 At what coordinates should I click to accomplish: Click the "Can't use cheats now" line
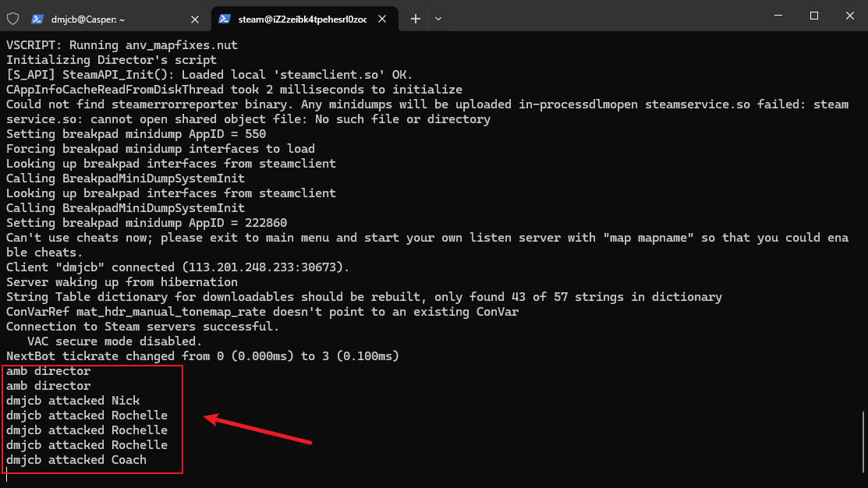click(427, 245)
